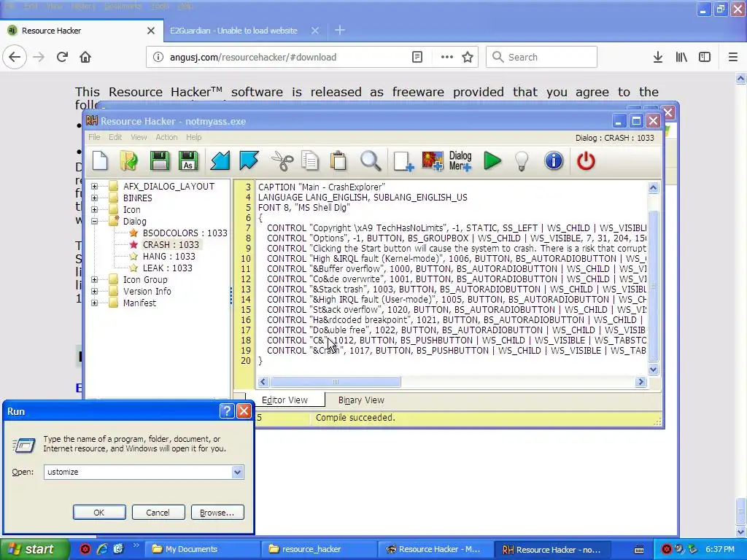The height and width of the screenshot is (560, 747).
Task: Reload the page in the browser
Action: pos(62,57)
